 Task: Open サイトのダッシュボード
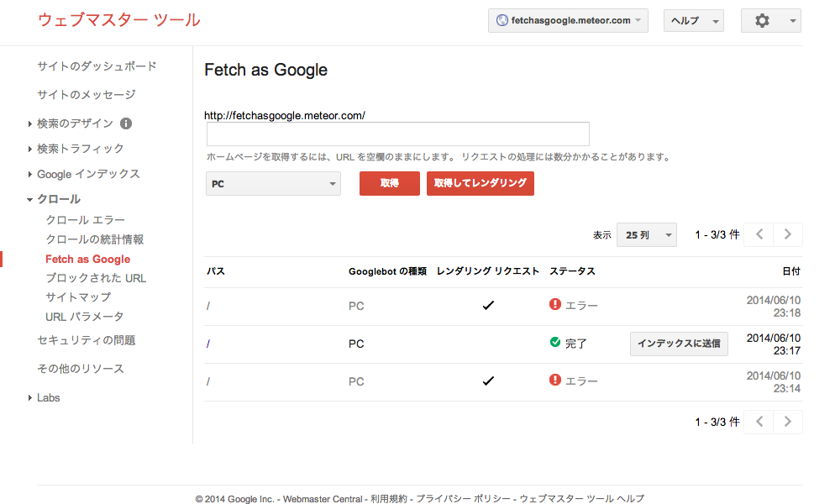pyautogui.click(x=97, y=66)
